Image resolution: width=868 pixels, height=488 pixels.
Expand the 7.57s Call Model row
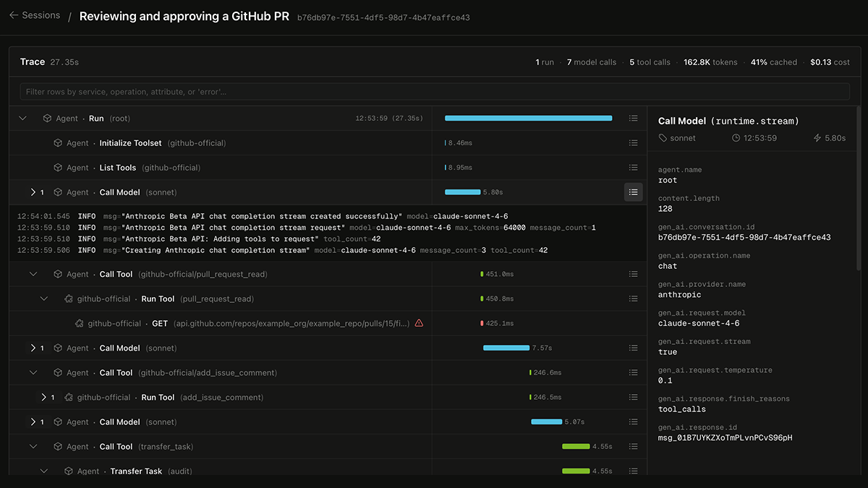click(x=33, y=348)
